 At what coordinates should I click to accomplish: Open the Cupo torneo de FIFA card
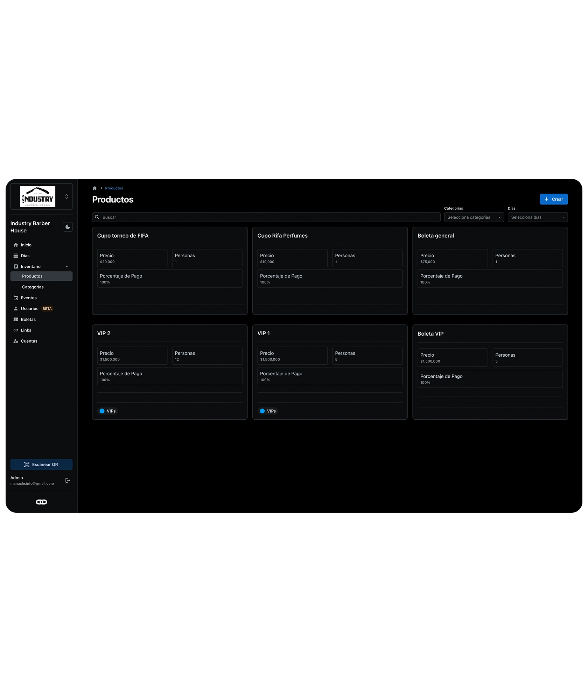pos(170,271)
